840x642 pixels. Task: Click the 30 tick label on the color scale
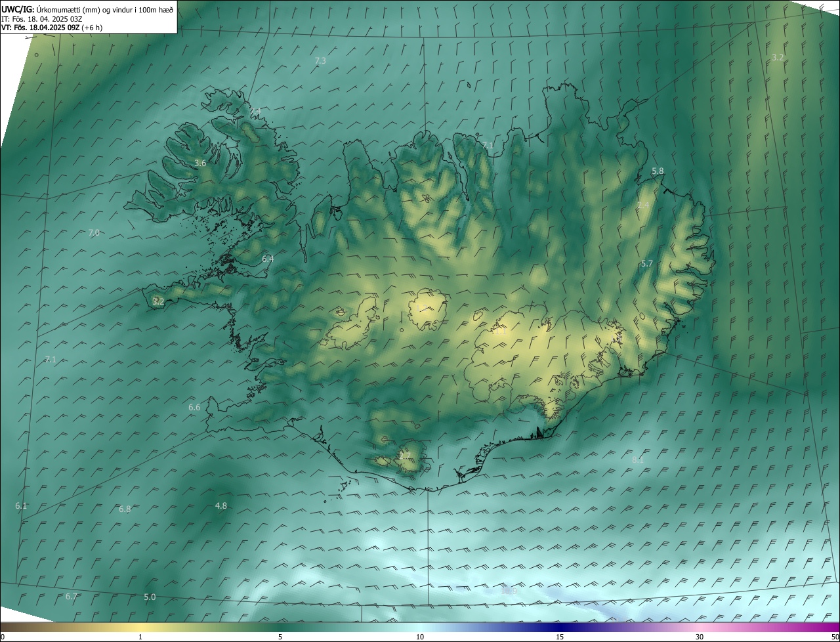tap(700, 637)
